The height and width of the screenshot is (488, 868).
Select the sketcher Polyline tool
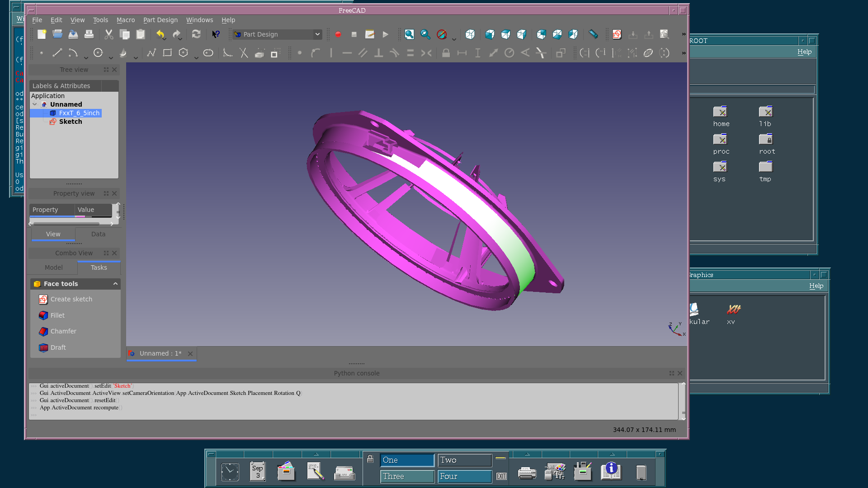[151, 53]
